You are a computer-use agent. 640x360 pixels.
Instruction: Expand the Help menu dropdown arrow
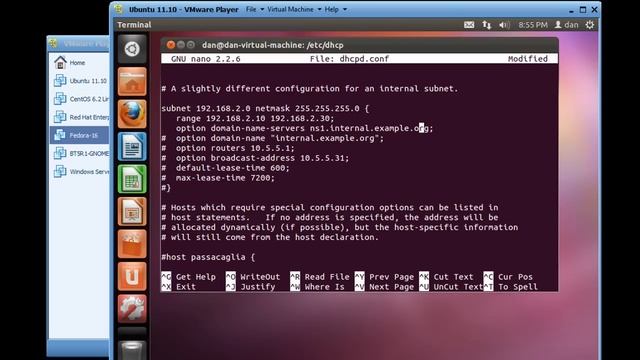pyautogui.click(x=344, y=9)
